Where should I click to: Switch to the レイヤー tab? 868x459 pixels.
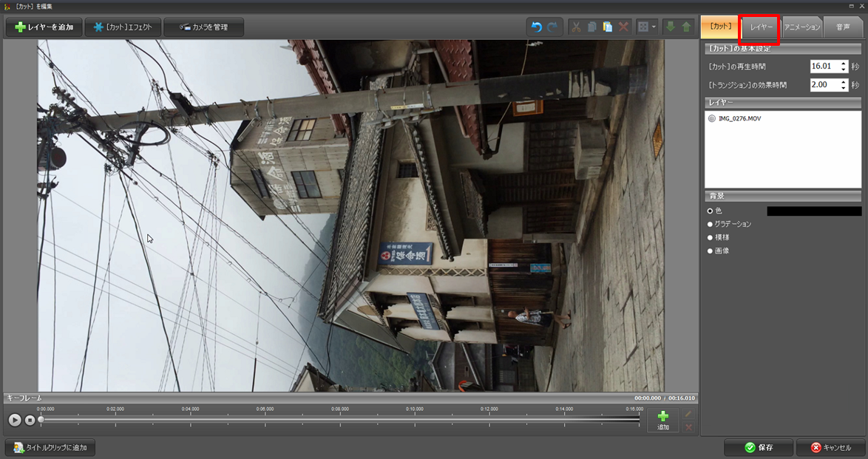761,27
